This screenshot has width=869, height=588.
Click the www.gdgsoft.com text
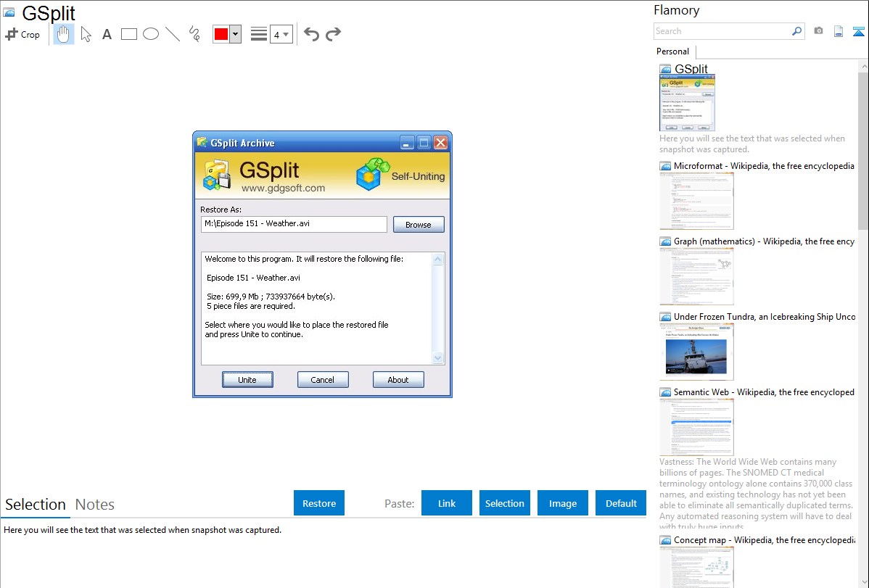[x=283, y=188]
